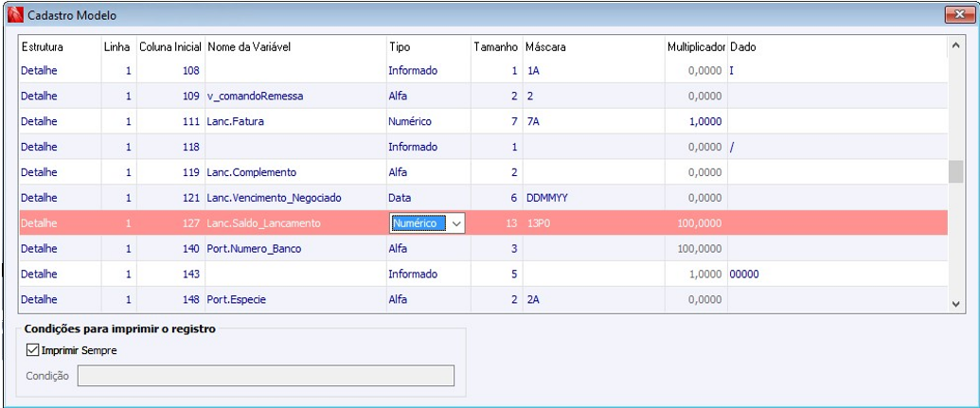Screen dimensions: 980x408
Task: Click Multiplicador 100,0000 in Port.Numero_Banco row
Action: (696, 249)
